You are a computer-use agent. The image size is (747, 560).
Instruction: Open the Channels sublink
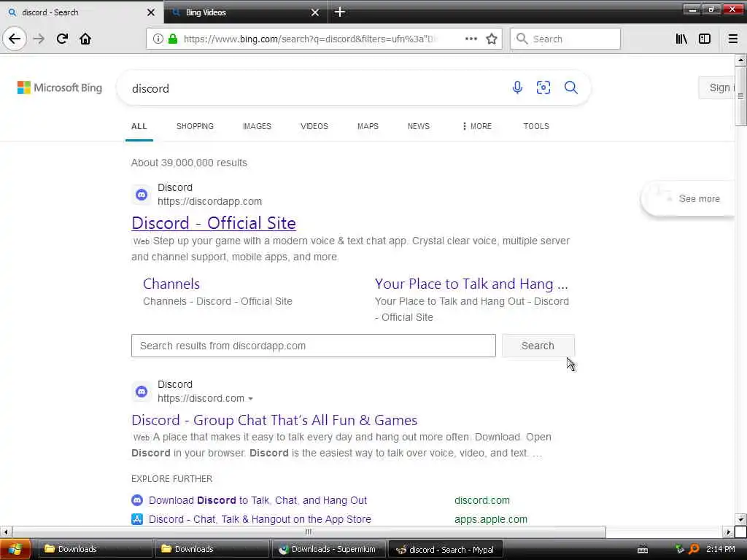tap(171, 284)
